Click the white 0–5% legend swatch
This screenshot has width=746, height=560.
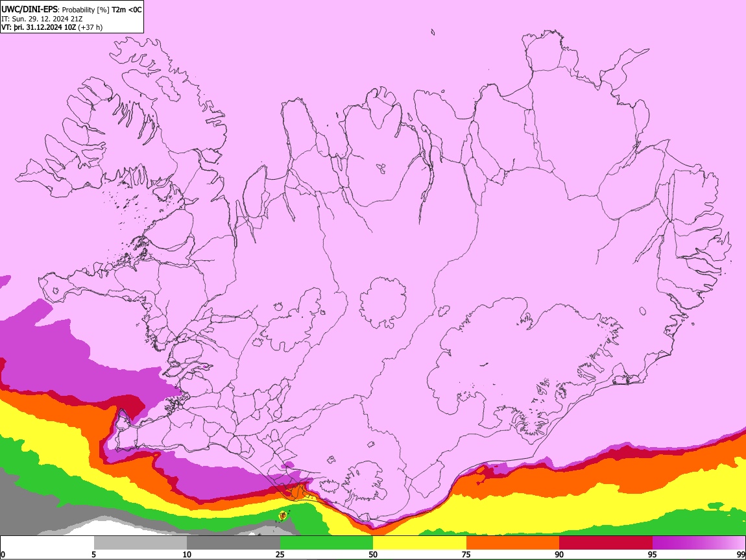pos(47,543)
